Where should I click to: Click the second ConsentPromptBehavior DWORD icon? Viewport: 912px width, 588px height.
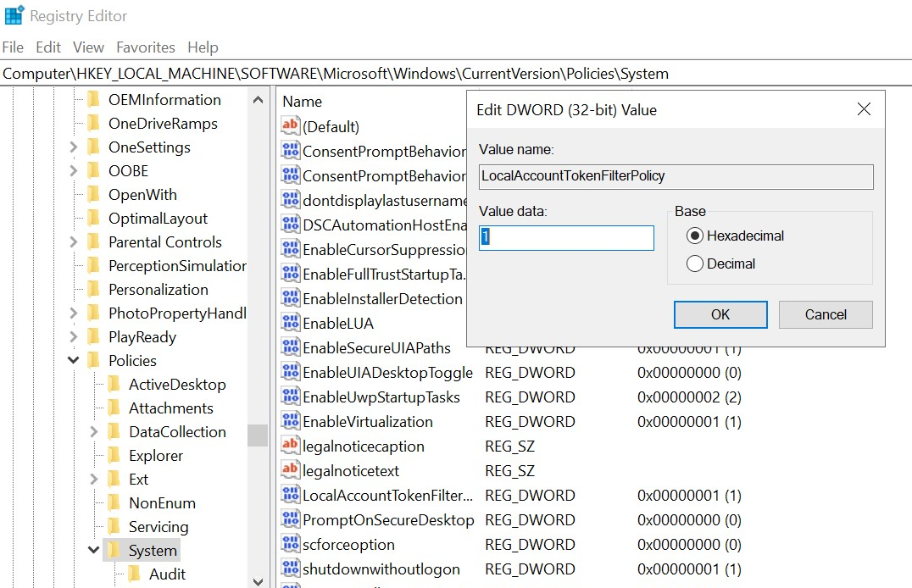(x=290, y=174)
